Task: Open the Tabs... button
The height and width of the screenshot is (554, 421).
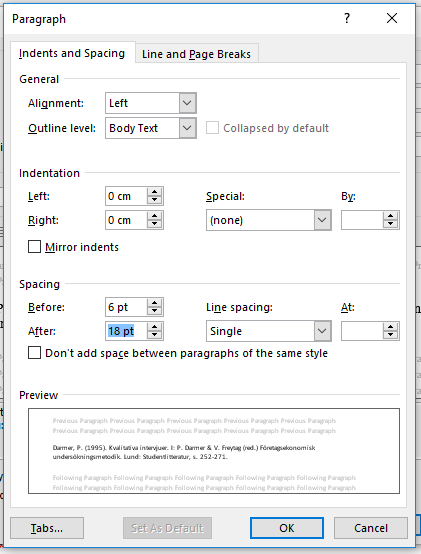Action: click(x=47, y=528)
